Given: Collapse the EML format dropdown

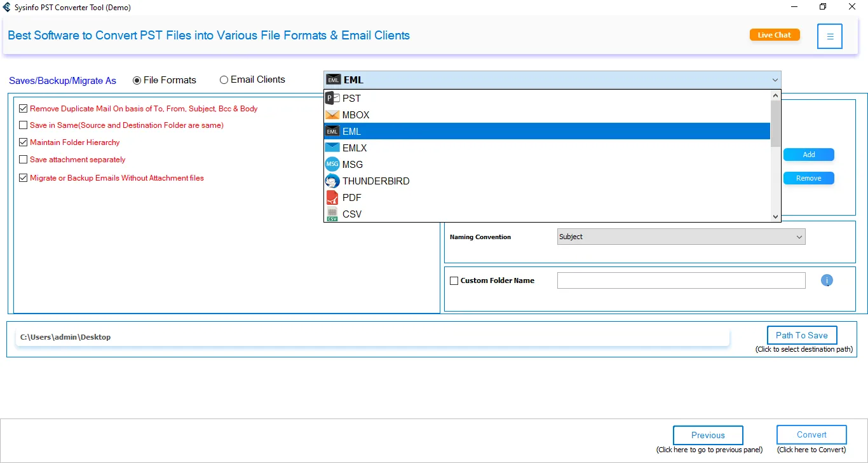Looking at the screenshot, I should [x=775, y=80].
